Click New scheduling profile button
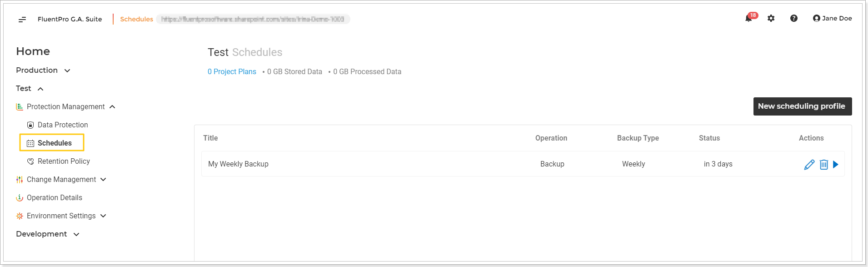This screenshot has height=267, width=868. point(803,106)
